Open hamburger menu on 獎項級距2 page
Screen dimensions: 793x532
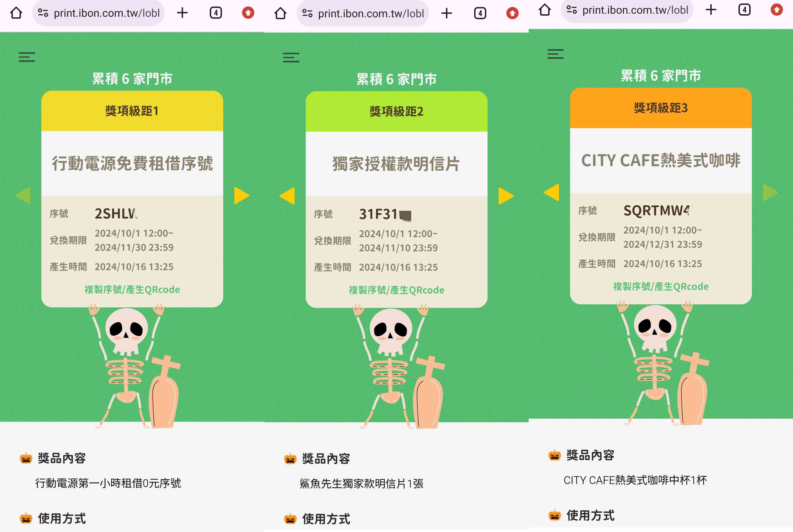point(291,57)
